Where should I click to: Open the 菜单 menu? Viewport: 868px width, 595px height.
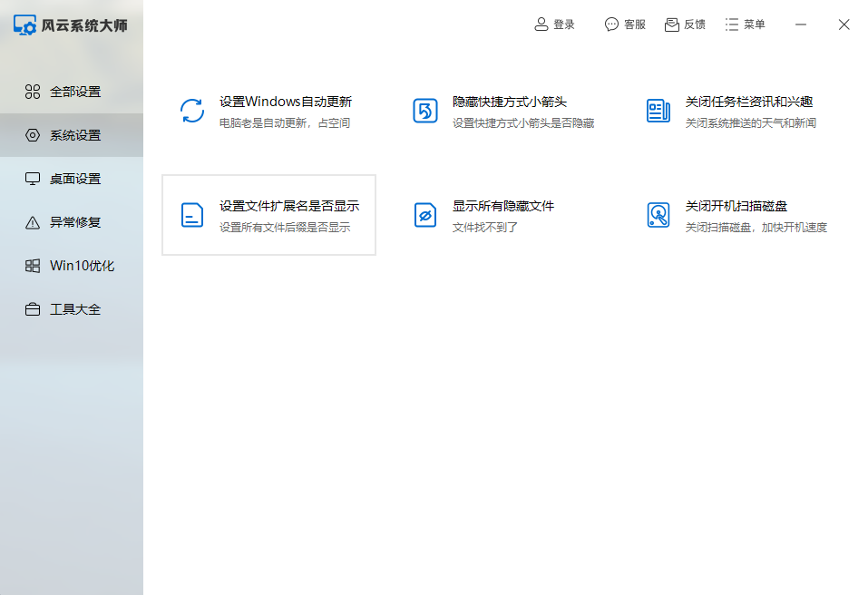click(744, 24)
